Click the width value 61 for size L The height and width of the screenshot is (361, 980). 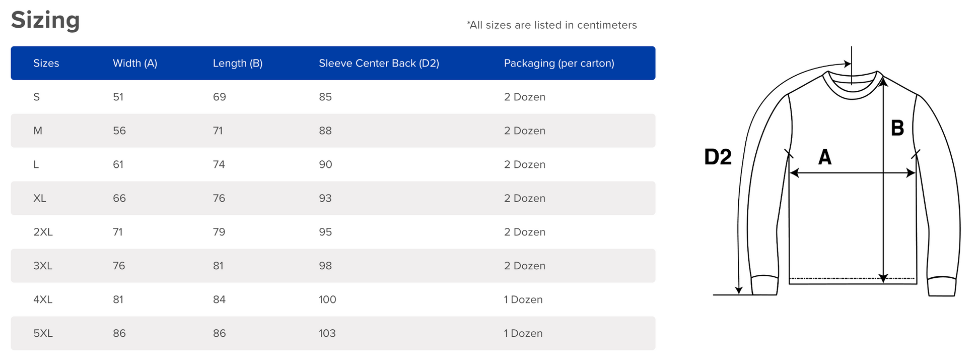point(118,165)
